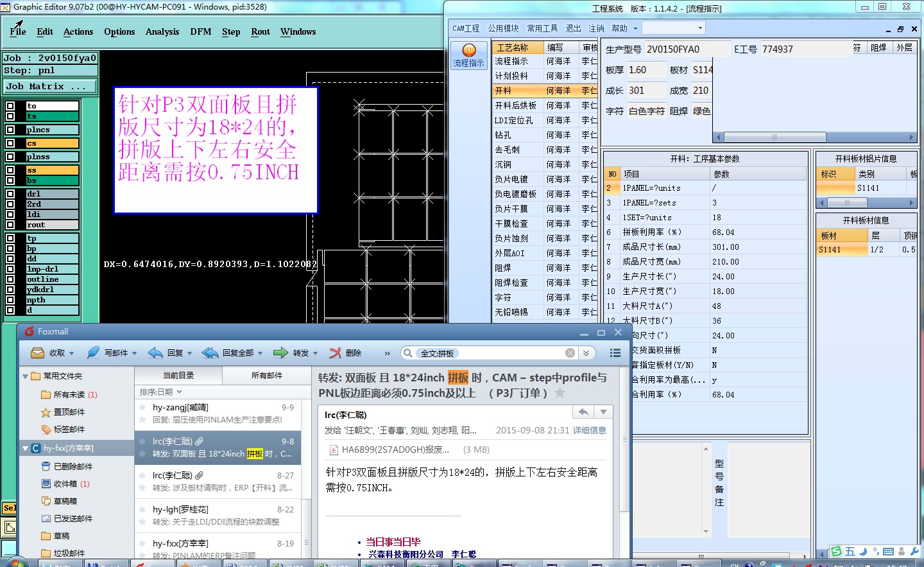Toggle visibility checkbox for layer ss
Screen dimensions: 924x567
point(10,170)
